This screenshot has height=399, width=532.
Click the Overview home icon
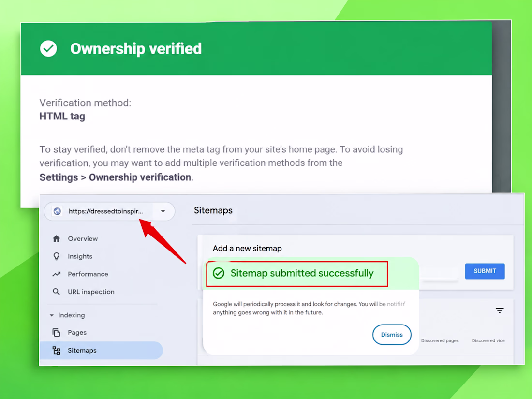pyautogui.click(x=57, y=239)
